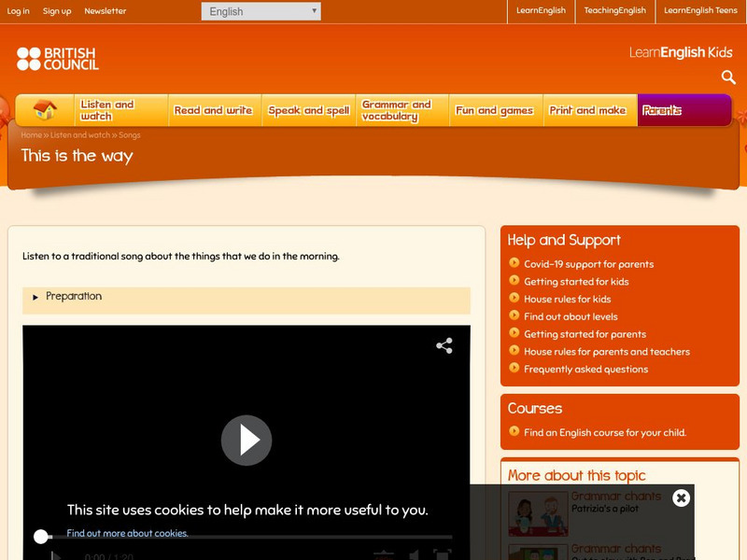Dismiss the cookie notice with the X
This screenshot has width=747, height=560.
coord(681,497)
